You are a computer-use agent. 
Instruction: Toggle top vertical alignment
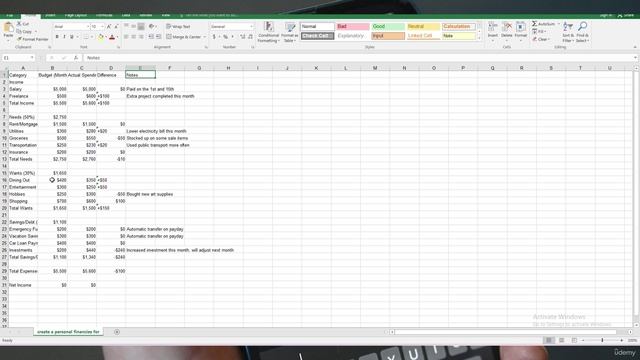(x=126, y=27)
